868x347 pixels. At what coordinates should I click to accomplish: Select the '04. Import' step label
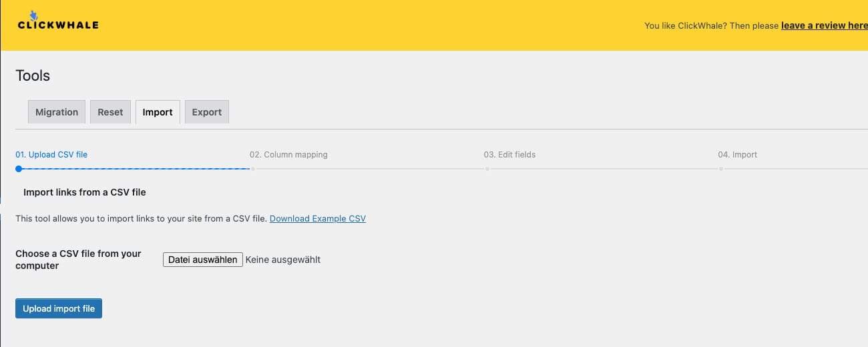(737, 155)
